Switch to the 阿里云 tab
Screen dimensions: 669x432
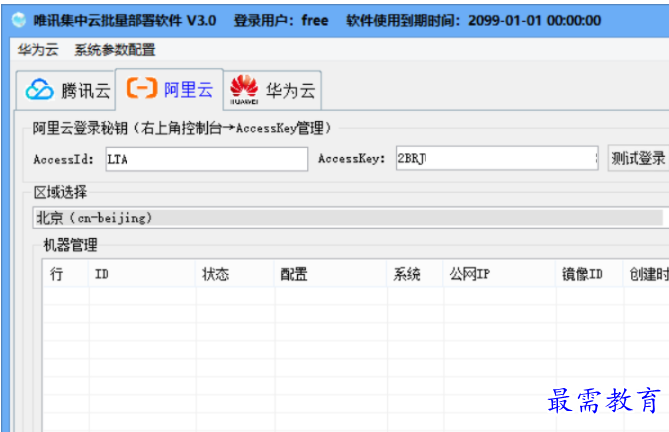point(169,89)
